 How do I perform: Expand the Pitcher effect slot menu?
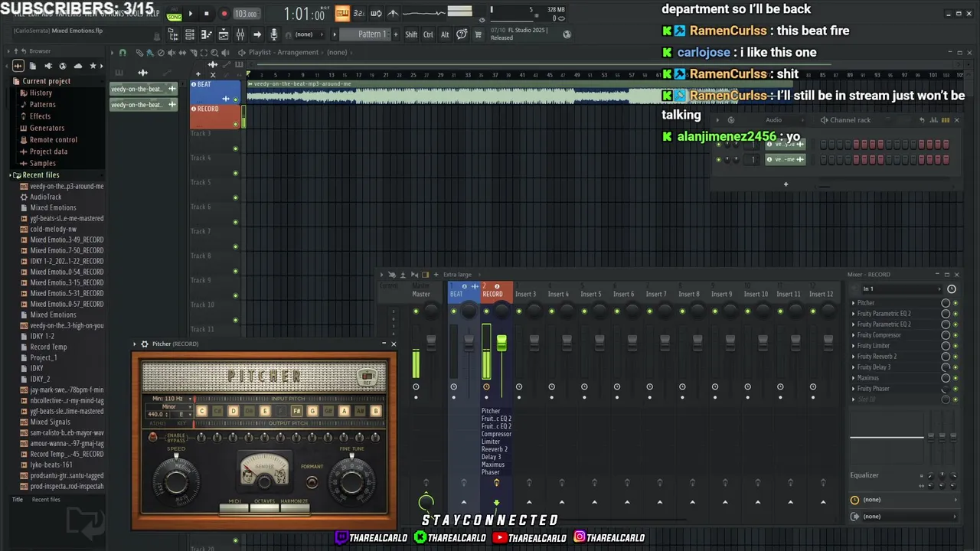tap(854, 303)
